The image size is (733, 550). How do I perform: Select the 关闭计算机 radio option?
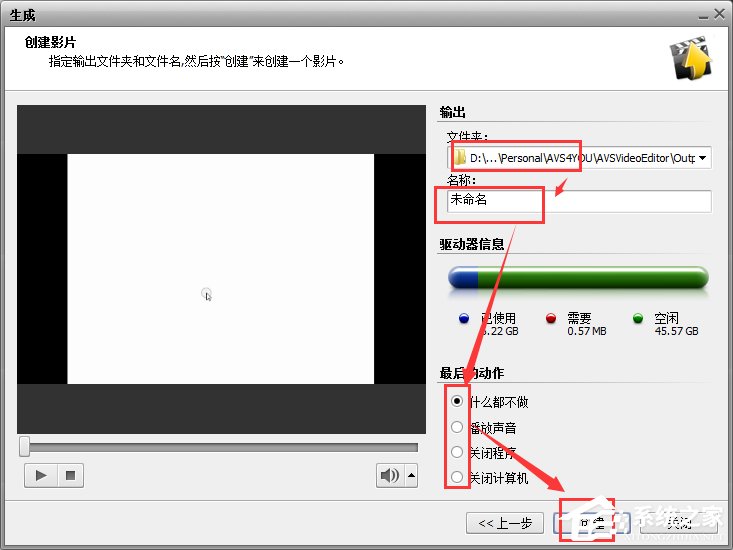457,477
